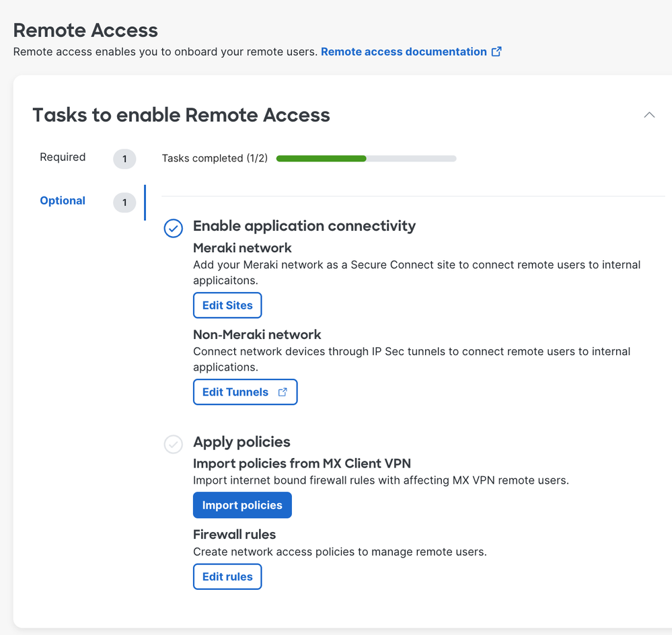Collapse the Tasks to enable Remote Access panel
The height and width of the screenshot is (635, 672).
coord(649,115)
